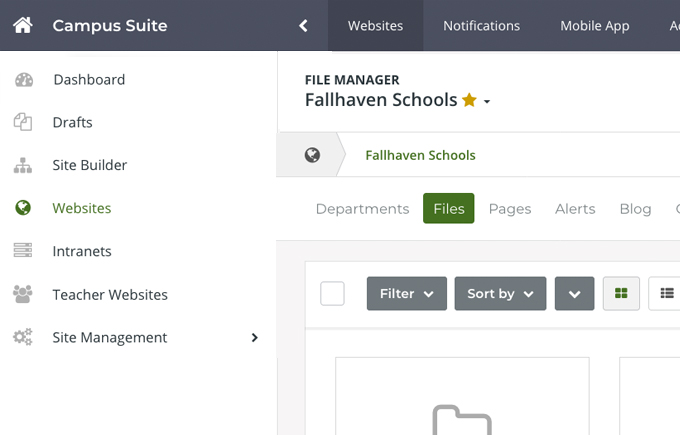Select the Files tab
This screenshot has height=435, width=680.
click(448, 208)
